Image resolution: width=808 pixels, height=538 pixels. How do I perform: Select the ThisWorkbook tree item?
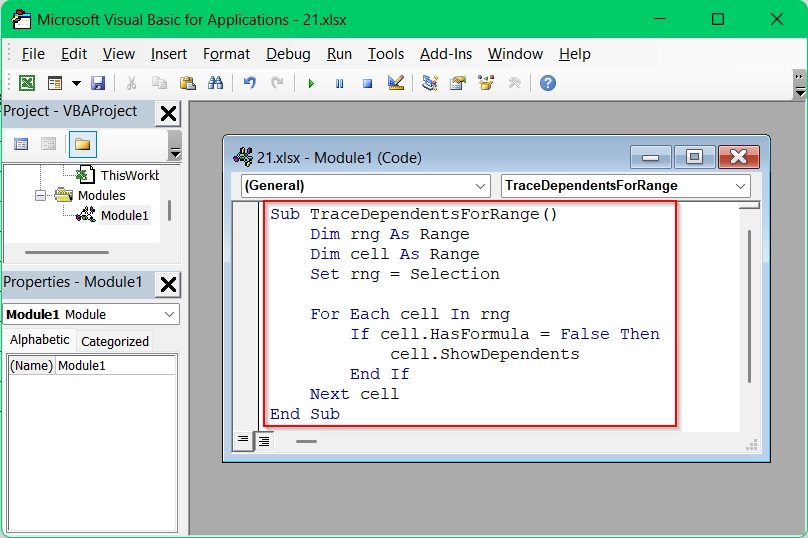(x=129, y=175)
